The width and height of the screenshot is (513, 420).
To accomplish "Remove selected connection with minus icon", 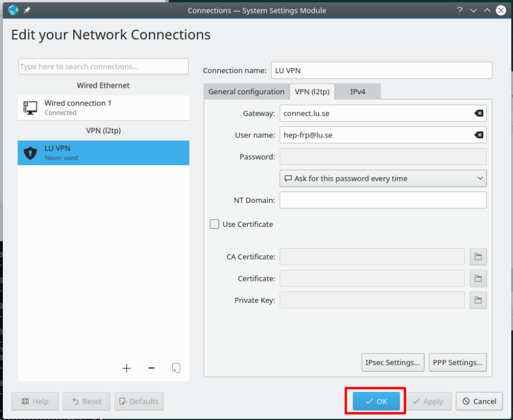I will tap(151, 368).
